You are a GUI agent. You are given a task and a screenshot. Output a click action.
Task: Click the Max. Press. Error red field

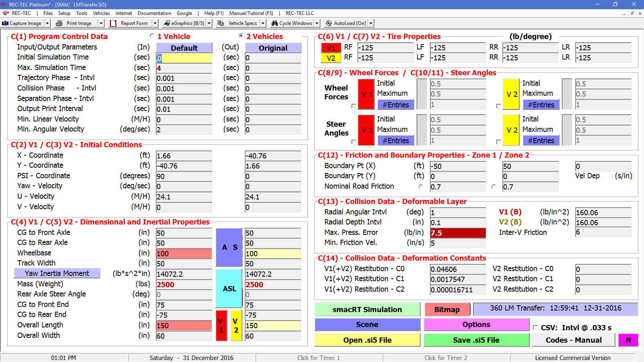pos(458,233)
